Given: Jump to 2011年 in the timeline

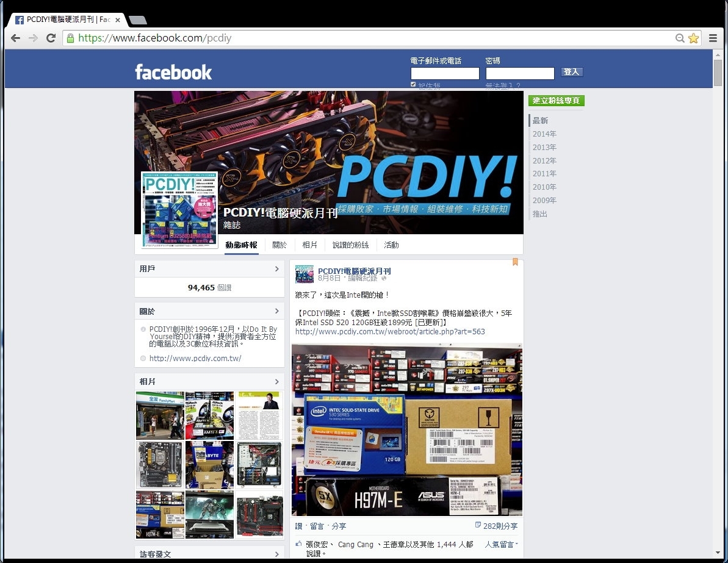Looking at the screenshot, I should pos(544,174).
